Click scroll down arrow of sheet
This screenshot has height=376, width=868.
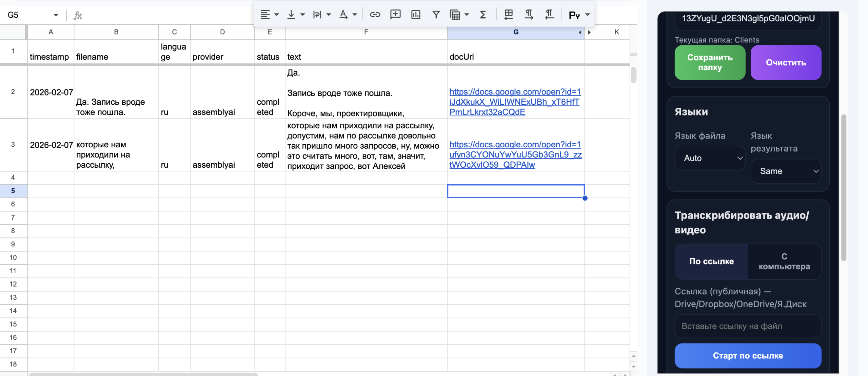(633, 367)
